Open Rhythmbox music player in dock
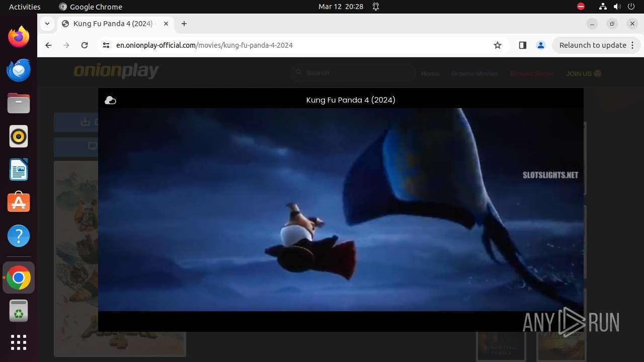644x362 pixels. coord(19,136)
